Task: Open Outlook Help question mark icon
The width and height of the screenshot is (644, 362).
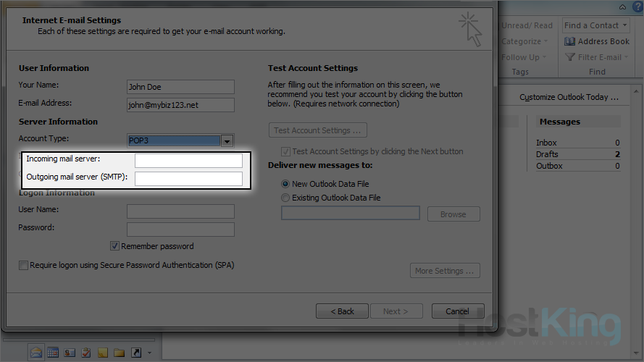Action: pos(637,7)
